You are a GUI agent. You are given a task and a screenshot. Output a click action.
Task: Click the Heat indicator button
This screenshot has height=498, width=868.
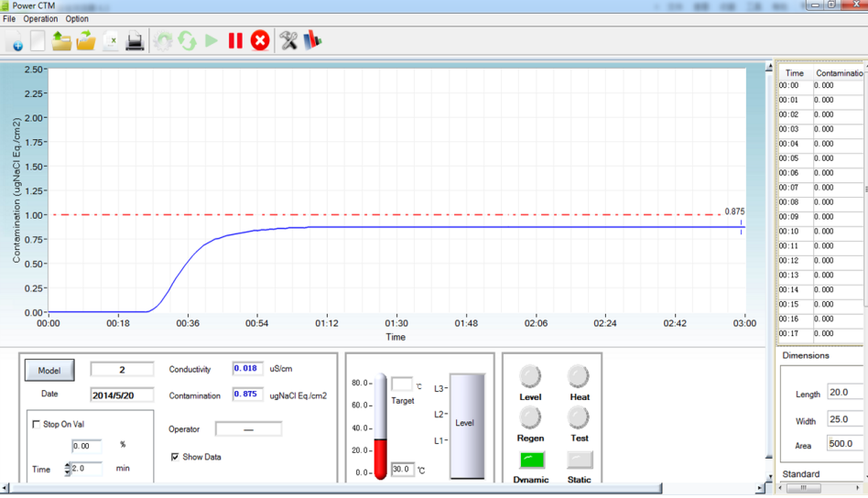(579, 376)
